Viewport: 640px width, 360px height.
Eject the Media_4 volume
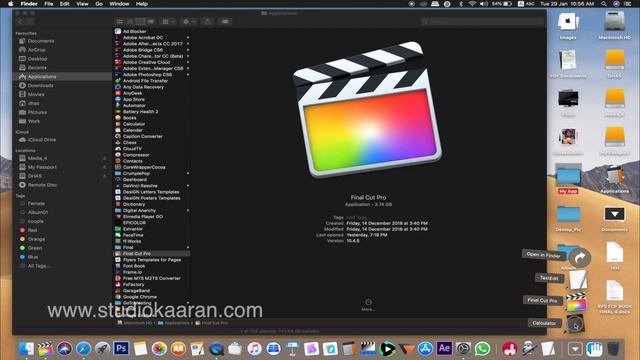coord(104,158)
